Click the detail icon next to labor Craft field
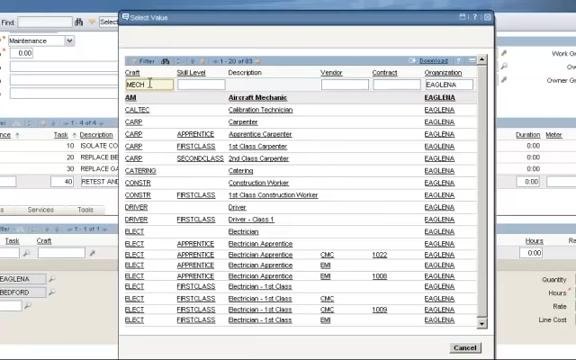Viewport: 576px width, 360px height. [92, 253]
